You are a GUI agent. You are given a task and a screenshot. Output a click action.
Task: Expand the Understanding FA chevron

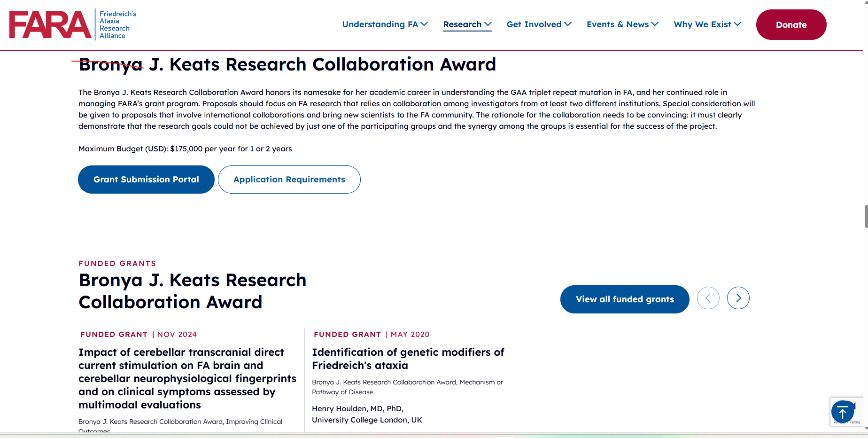pyautogui.click(x=424, y=24)
